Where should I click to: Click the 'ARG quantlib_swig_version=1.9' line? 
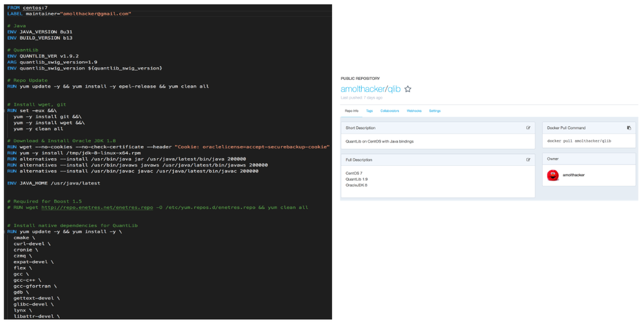(52, 62)
